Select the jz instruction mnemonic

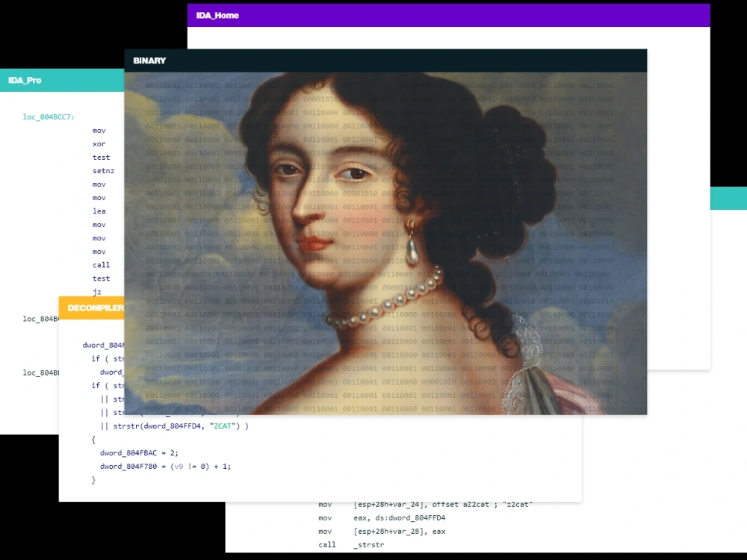97,292
